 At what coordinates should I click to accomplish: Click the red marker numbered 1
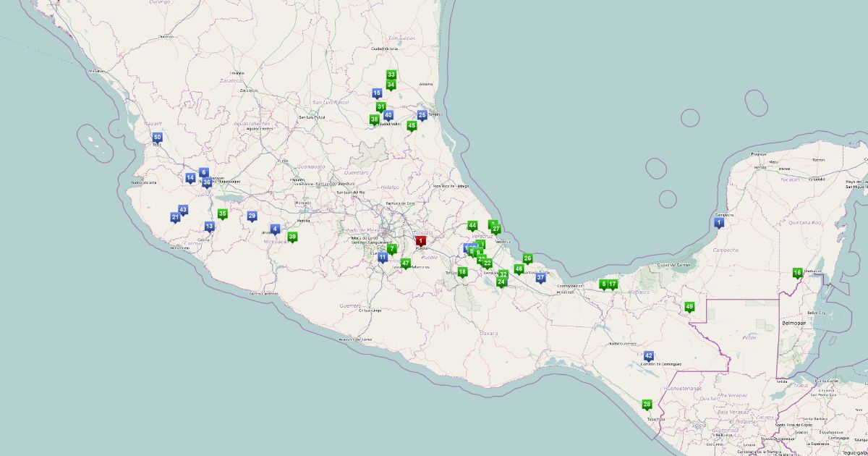(x=420, y=241)
